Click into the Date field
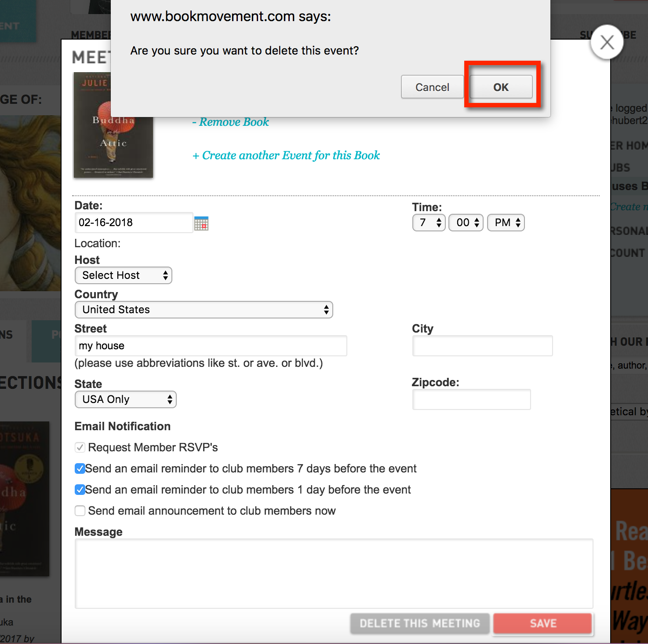 [134, 223]
